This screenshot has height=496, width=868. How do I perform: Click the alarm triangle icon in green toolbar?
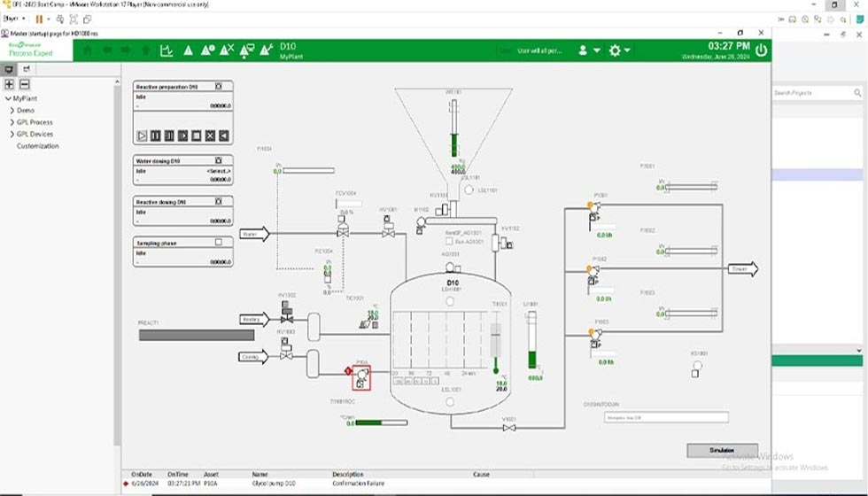188,50
